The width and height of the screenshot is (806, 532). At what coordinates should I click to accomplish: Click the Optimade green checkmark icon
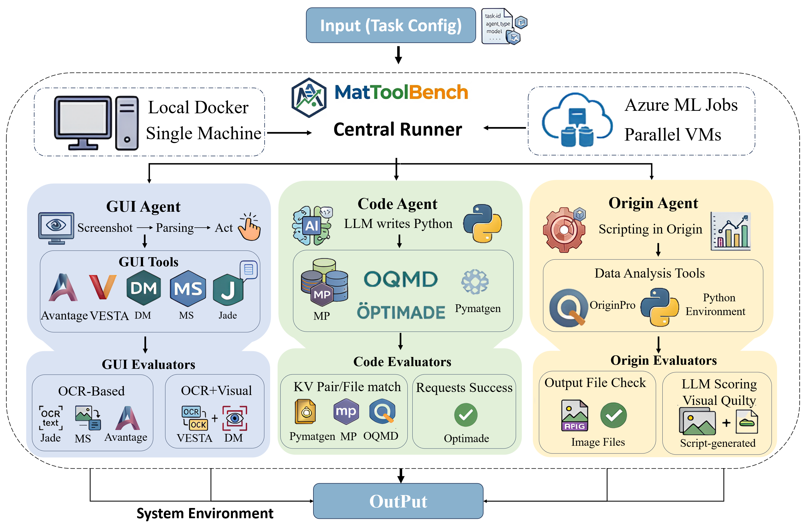pos(465,415)
